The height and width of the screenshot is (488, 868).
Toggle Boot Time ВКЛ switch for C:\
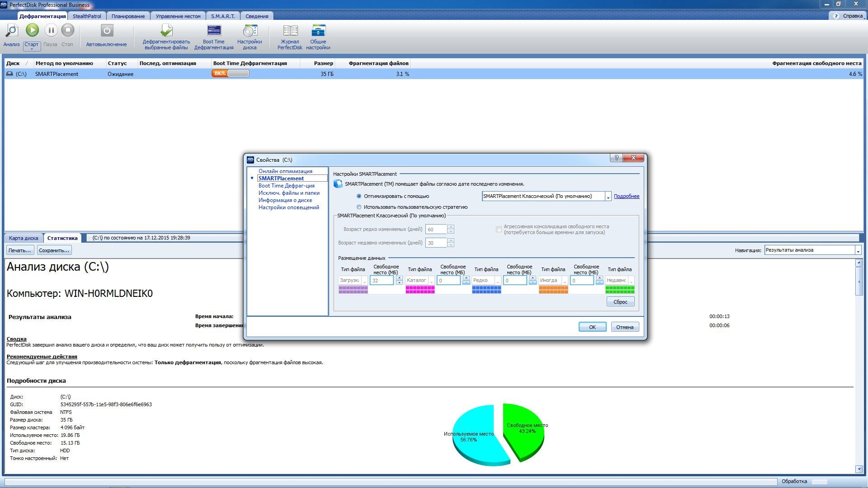point(231,74)
